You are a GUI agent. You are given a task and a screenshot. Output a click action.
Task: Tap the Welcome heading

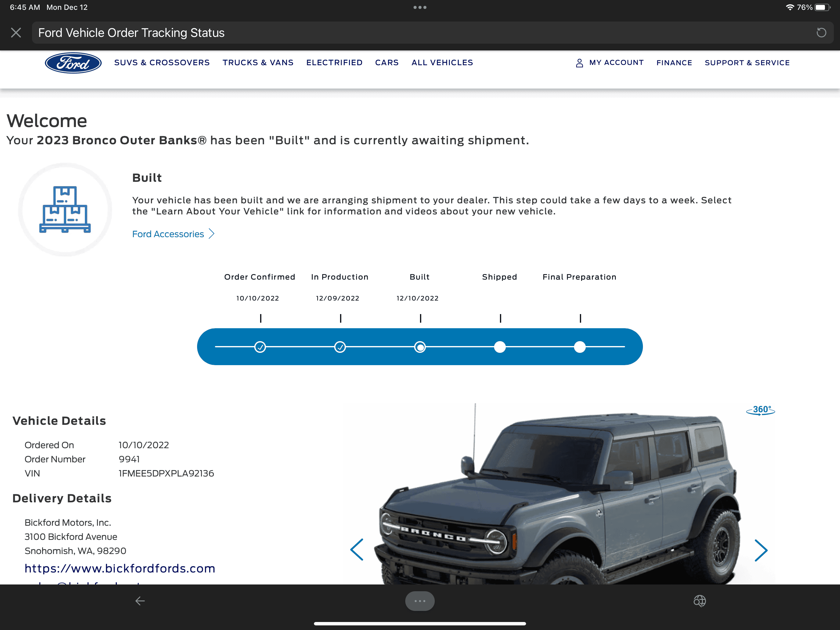click(47, 121)
